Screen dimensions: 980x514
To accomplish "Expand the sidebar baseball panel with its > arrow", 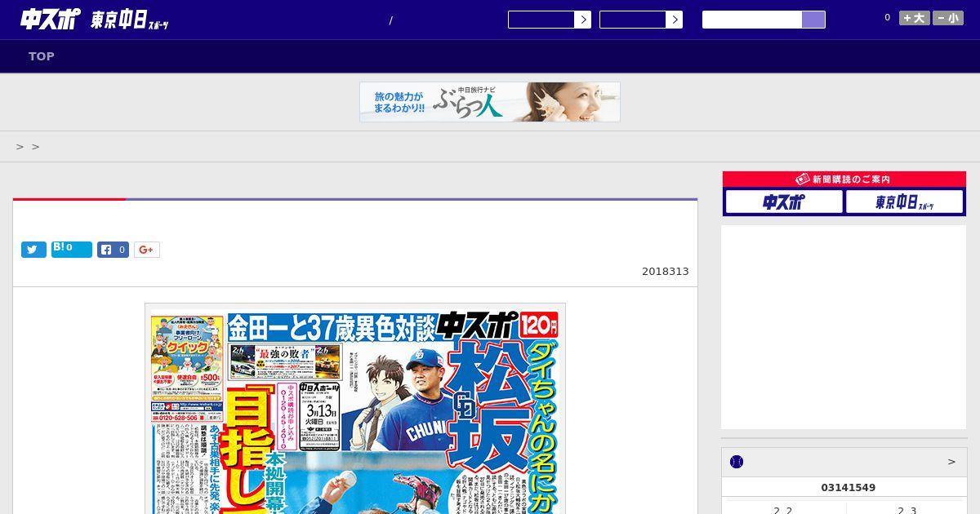I will [x=951, y=462].
